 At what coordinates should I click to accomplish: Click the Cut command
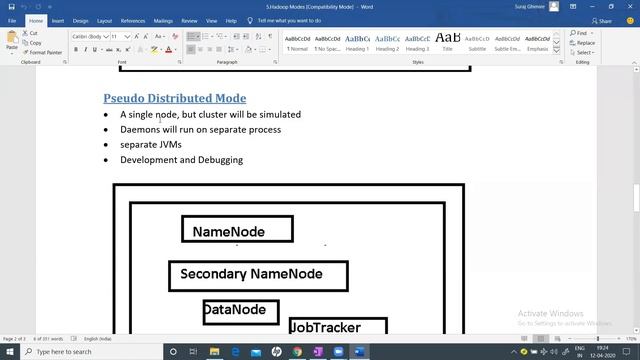click(x=30, y=33)
